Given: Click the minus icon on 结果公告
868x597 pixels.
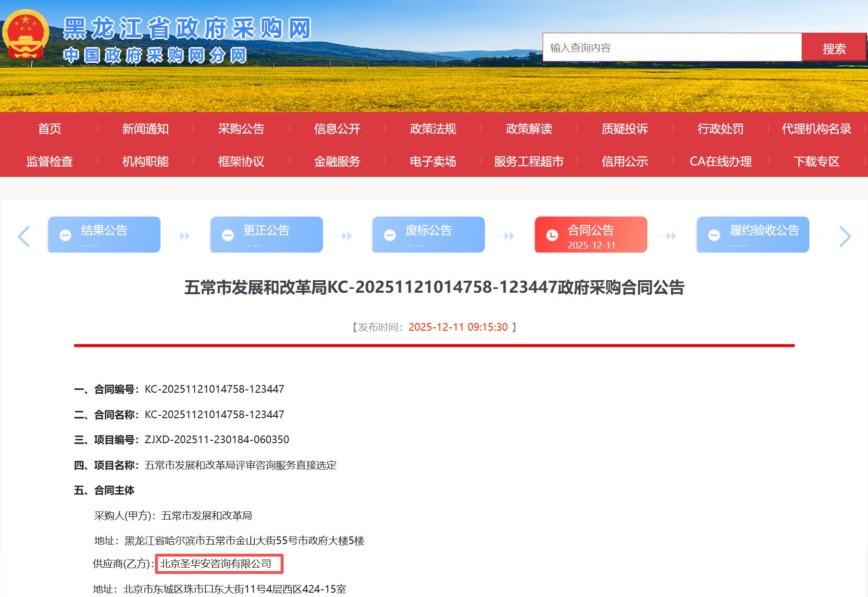Looking at the screenshot, I should [65, 235].
